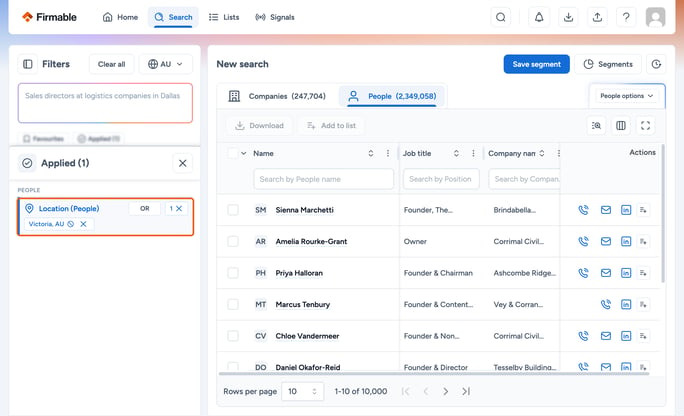Add Sienna Marchetti to a list
Image resolution: width=684 pixels, height=416 pixels.
(643, 210)
